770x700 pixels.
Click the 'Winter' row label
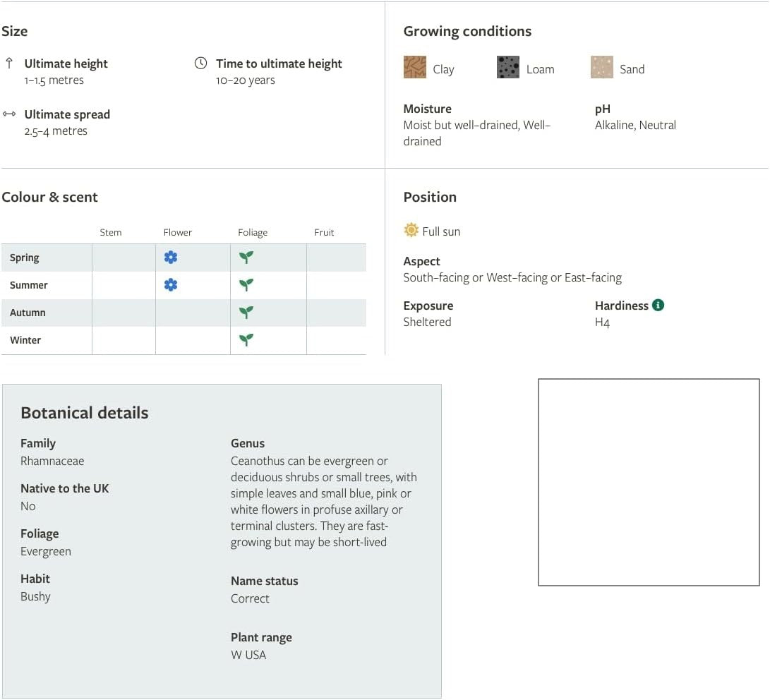click(25, 340)
